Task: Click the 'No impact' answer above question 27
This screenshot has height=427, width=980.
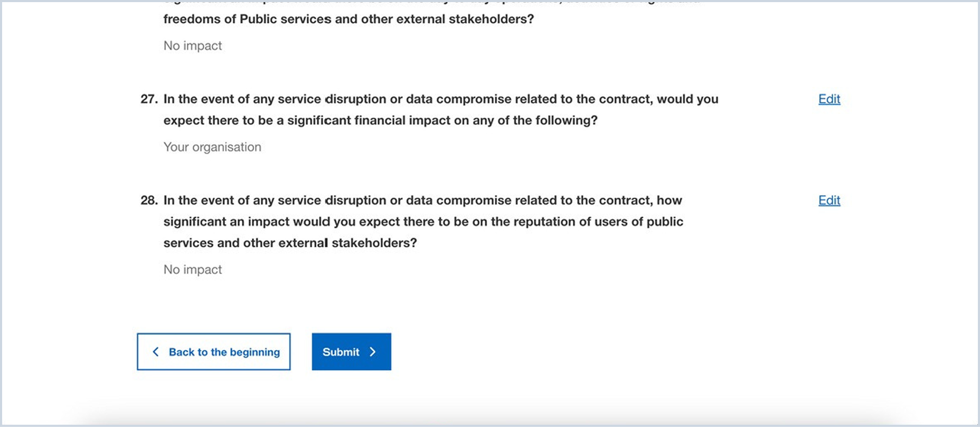Action: (x=193, y=46)
